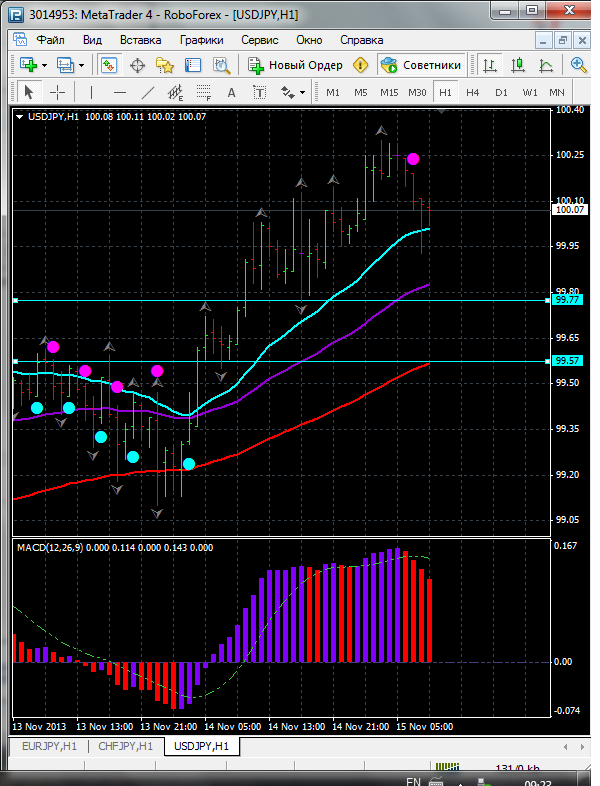This screenshot has height=786, width=600.
Task: Open the new chart dropdown arrow
Action: point(44,65)
